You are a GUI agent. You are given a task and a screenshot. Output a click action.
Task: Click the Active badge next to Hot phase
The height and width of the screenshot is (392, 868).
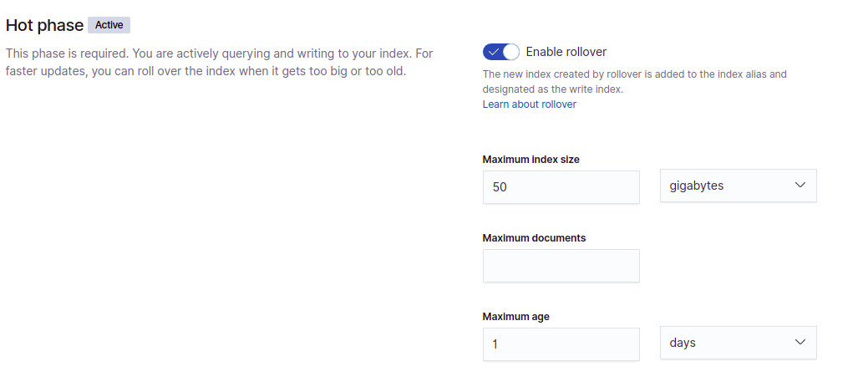tap(109, 25)
